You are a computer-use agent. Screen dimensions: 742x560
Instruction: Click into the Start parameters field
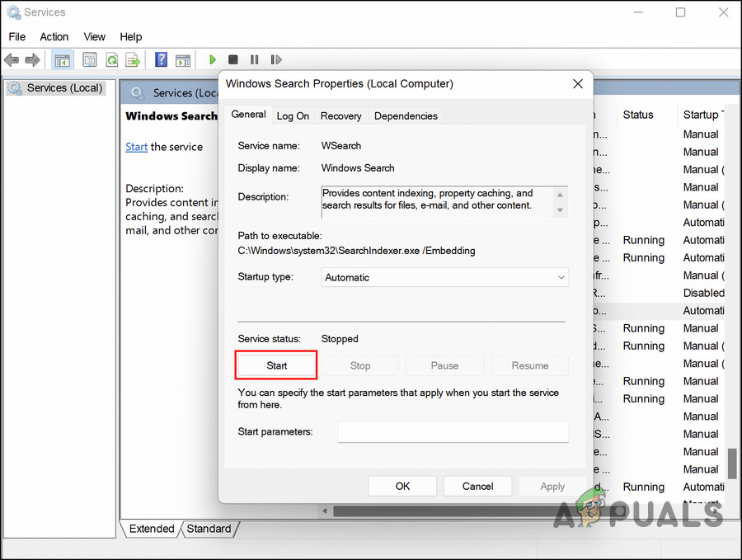tap(453, 432)
